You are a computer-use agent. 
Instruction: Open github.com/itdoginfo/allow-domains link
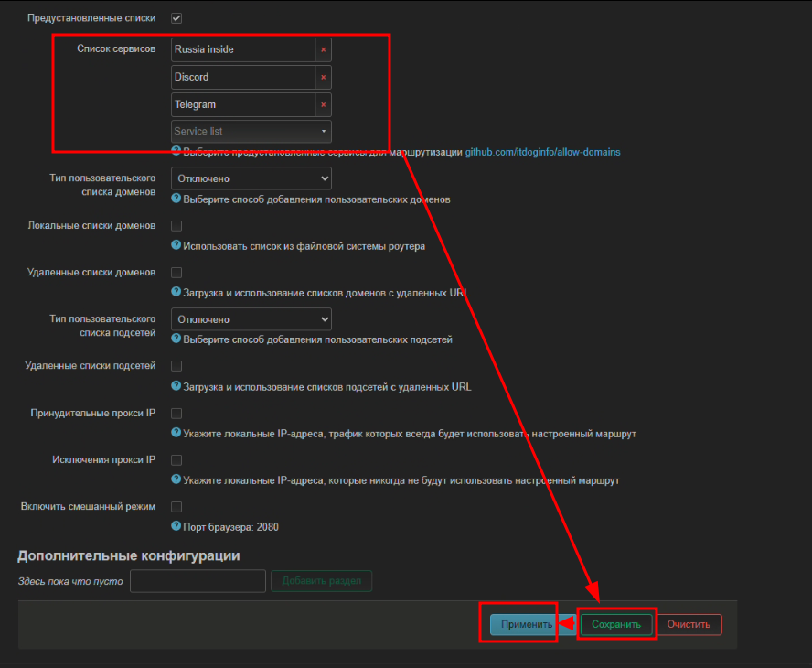pos(543,151)
